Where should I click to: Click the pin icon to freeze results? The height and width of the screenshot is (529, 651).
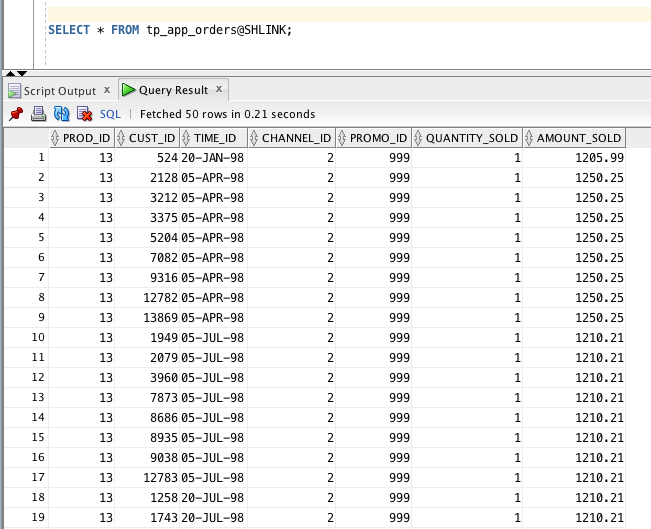coord(15,114)
